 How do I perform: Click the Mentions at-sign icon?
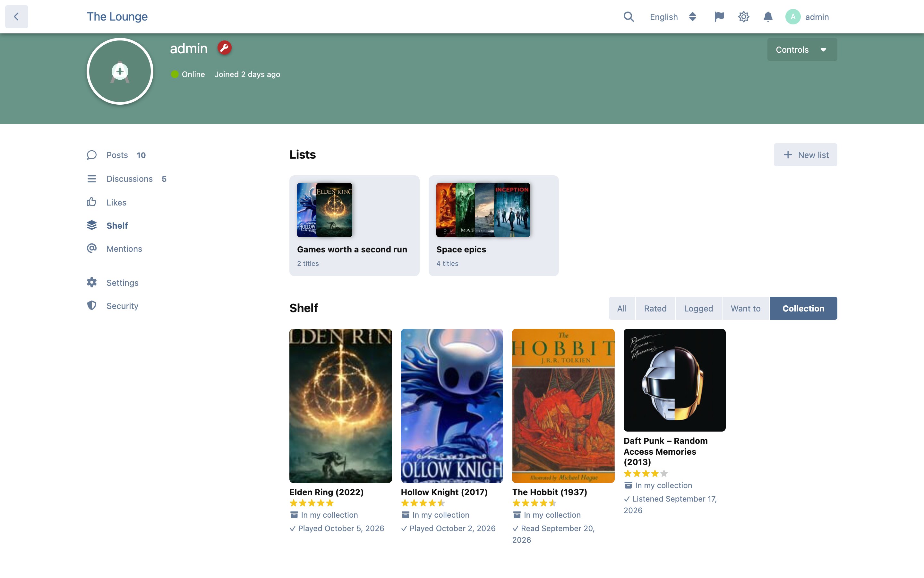click(92, 249)
